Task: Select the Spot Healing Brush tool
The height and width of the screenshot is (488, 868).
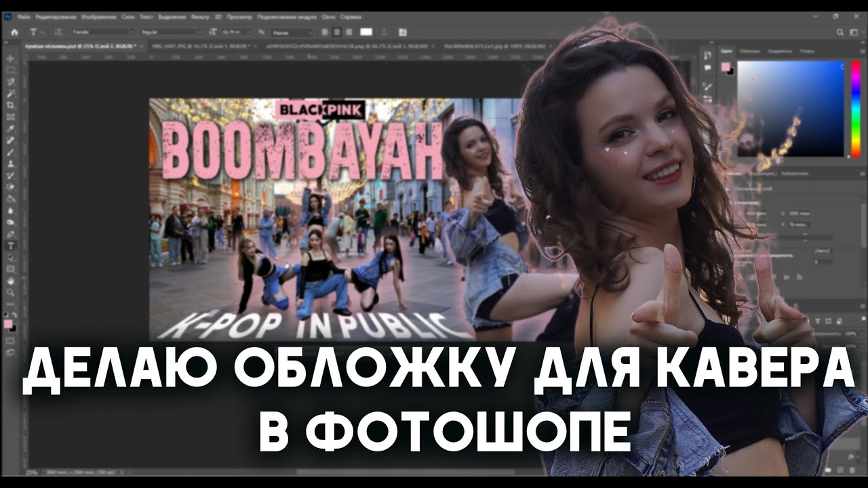Action: 11,140
